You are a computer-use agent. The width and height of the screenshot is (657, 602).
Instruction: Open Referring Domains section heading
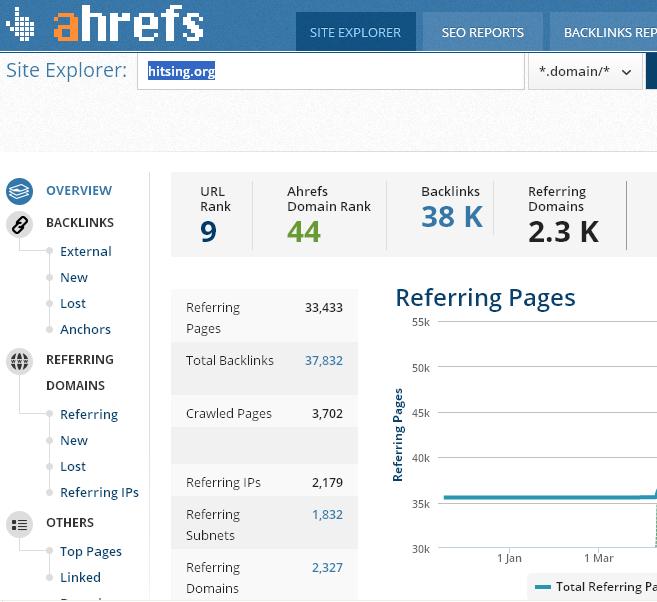tap(80, 372)
